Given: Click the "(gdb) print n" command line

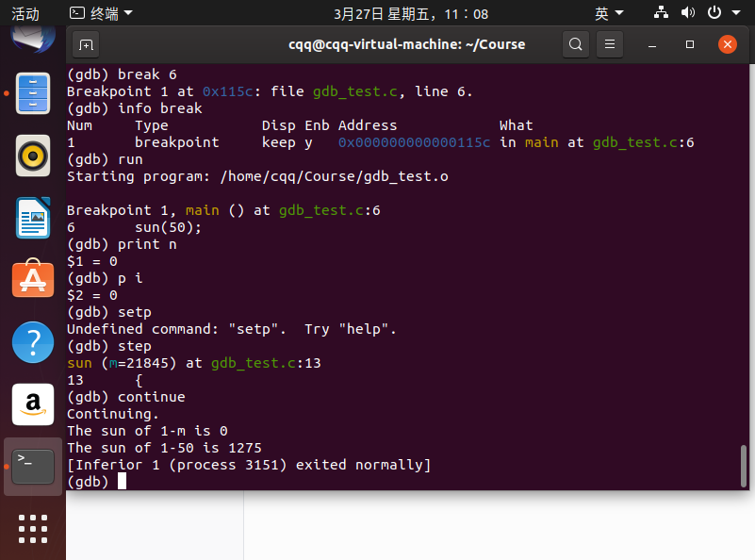Looking at the screenshot, I should pyautogui.click(x=122, y=244).
